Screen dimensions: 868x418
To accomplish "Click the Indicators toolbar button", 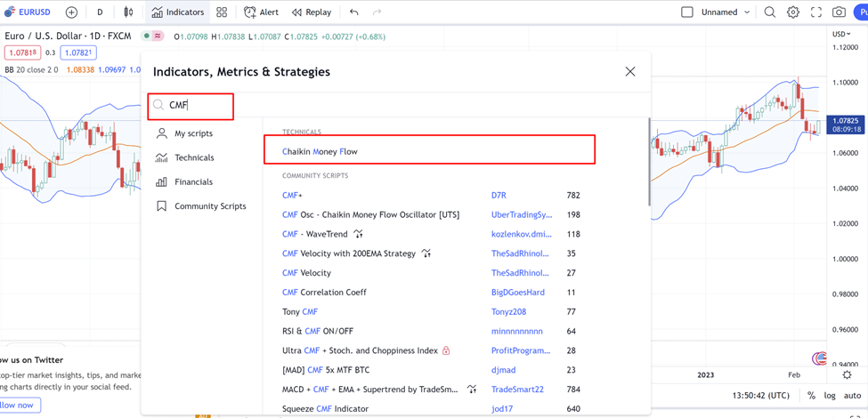I will tap(178, 12).
